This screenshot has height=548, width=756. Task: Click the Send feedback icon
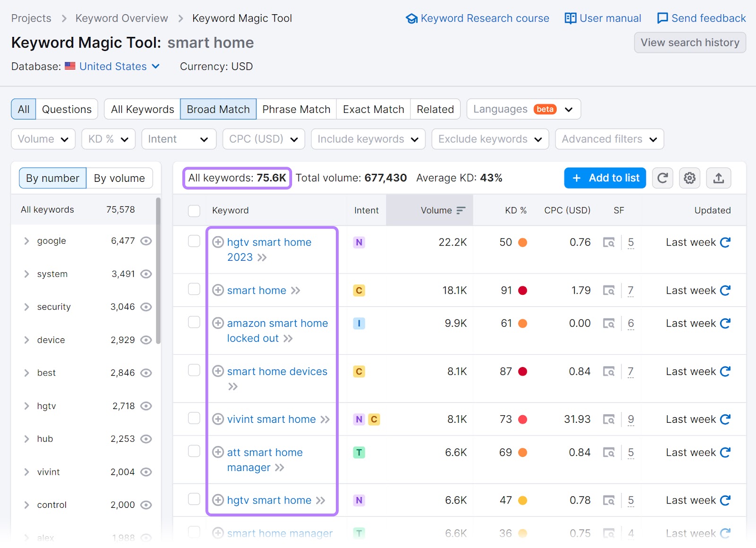tap(662, 18)
